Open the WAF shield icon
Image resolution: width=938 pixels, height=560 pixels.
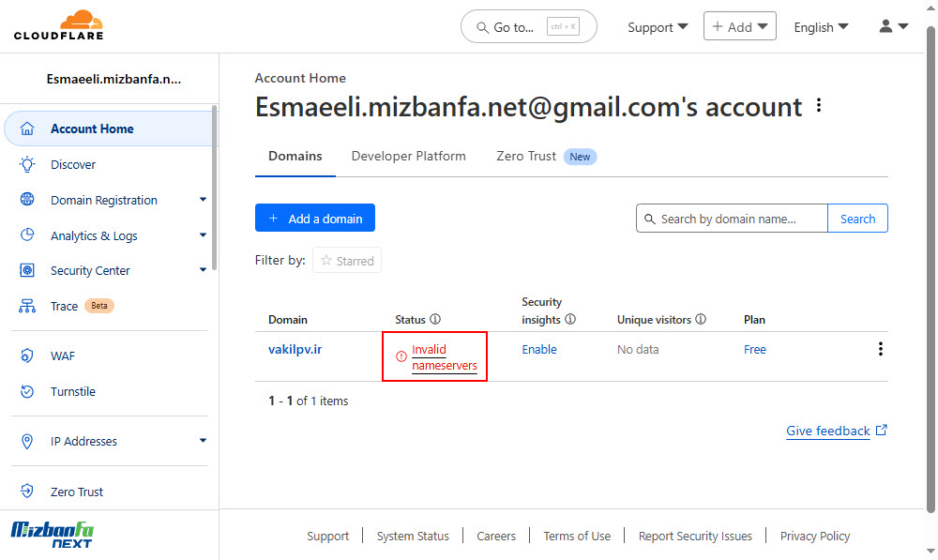[27, 356]
